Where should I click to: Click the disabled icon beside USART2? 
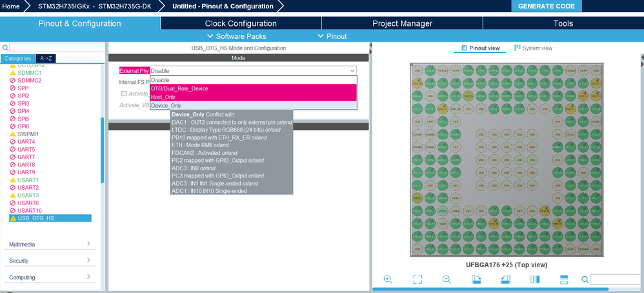(13, 187)
